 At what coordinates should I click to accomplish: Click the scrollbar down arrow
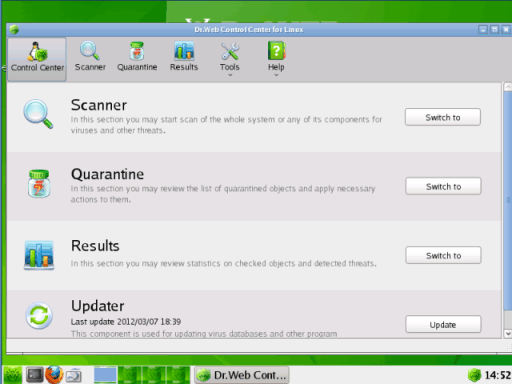[x=508, y=334]
